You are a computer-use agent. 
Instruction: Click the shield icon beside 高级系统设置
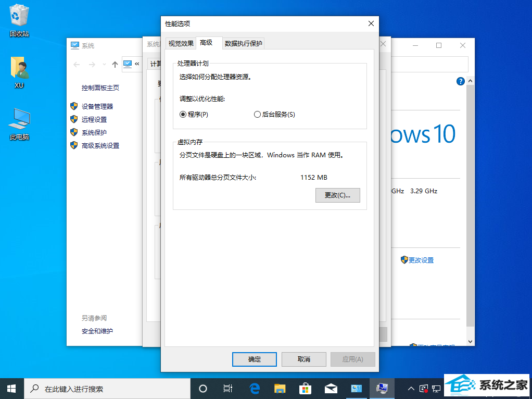(x=74, y=145)
